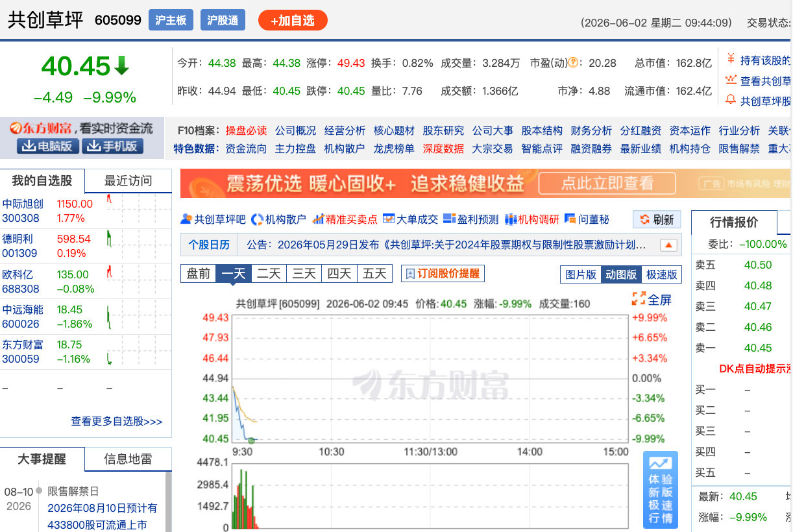Select 三天 chart tab
The height and width of the screenshot is (532, 793).
point(304,273)
